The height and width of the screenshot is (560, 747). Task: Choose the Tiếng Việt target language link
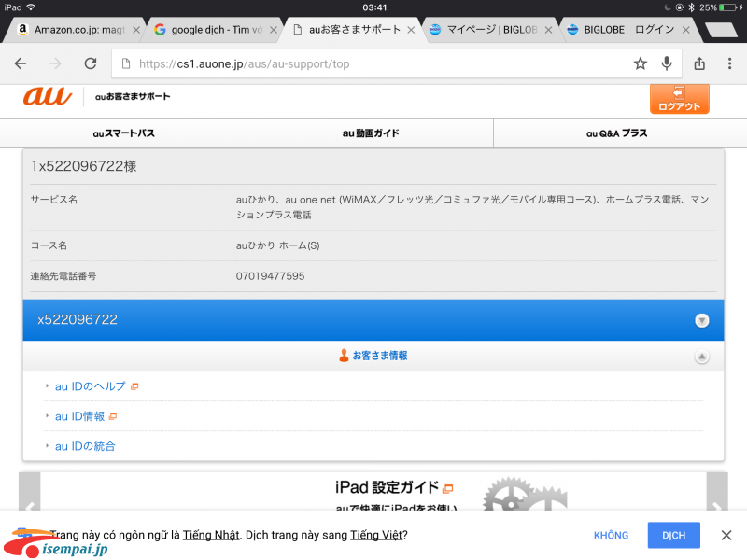point(376,535)
